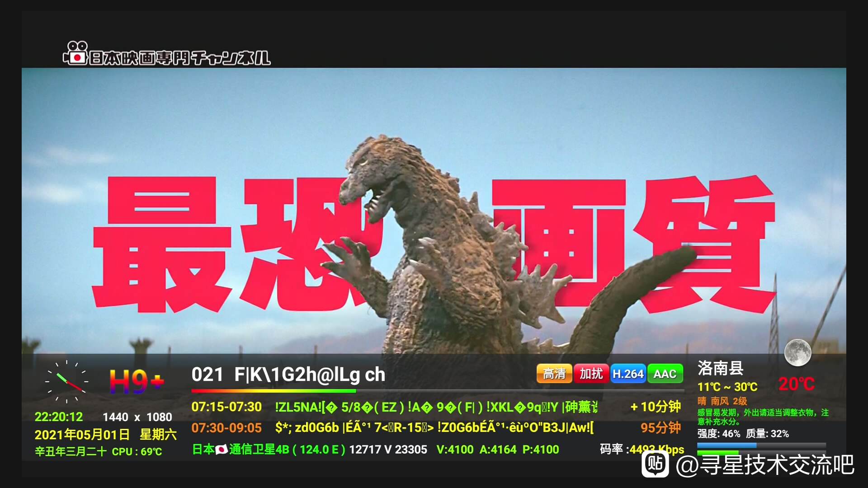
Task: Click the AAC audio badge
Action: click(665, 374)
